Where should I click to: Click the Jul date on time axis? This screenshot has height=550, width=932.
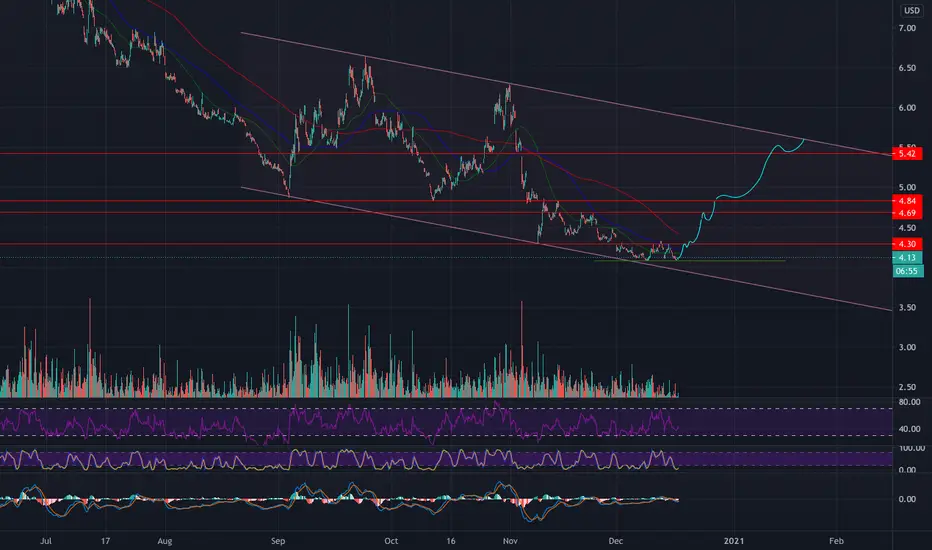pos(46,541)
